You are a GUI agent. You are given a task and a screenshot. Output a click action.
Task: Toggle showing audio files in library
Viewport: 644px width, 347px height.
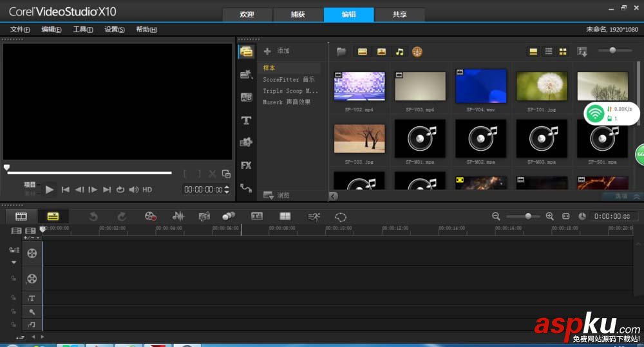(399, 52)
